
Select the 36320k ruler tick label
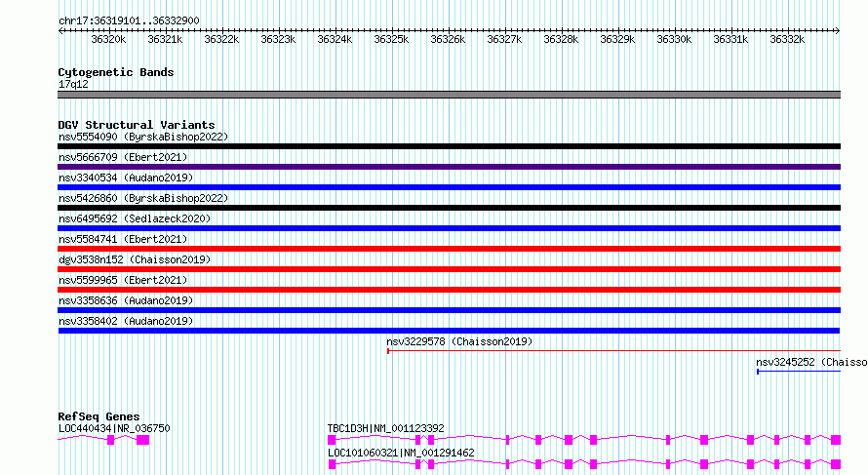pos(108,39)
